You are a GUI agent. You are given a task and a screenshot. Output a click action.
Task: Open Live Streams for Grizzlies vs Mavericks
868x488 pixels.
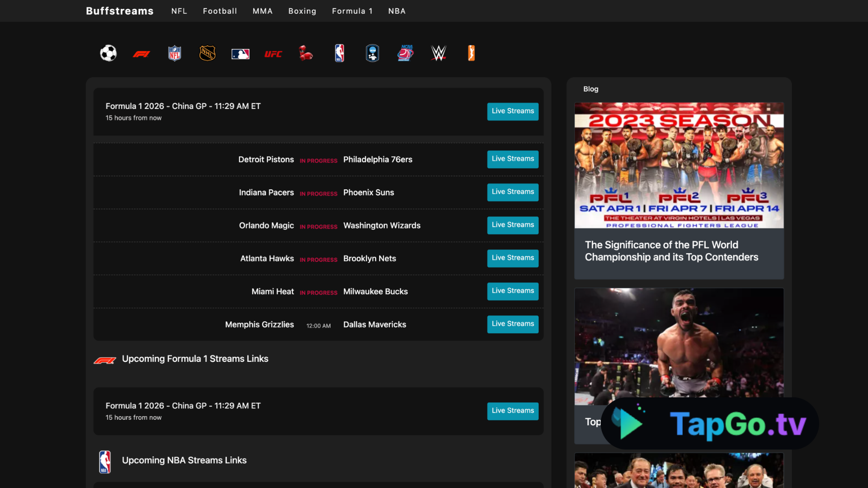coord(512,324)
